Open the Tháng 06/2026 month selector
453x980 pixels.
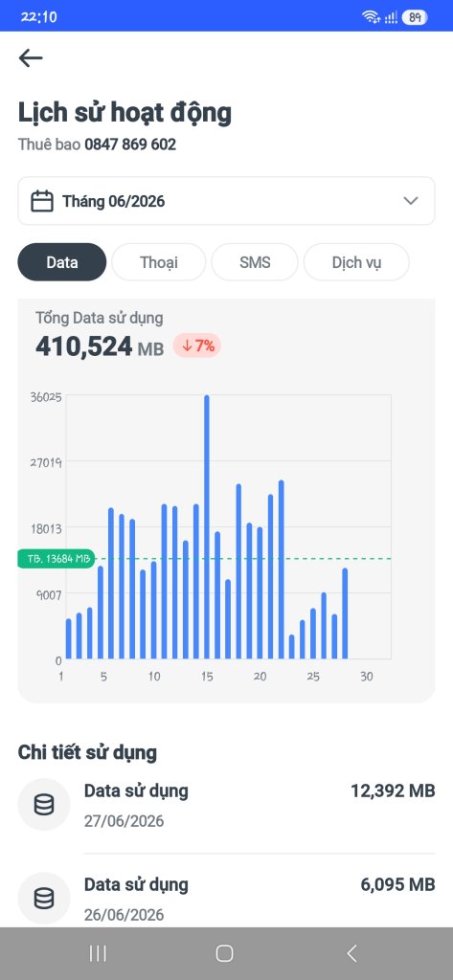click(226, 201)
